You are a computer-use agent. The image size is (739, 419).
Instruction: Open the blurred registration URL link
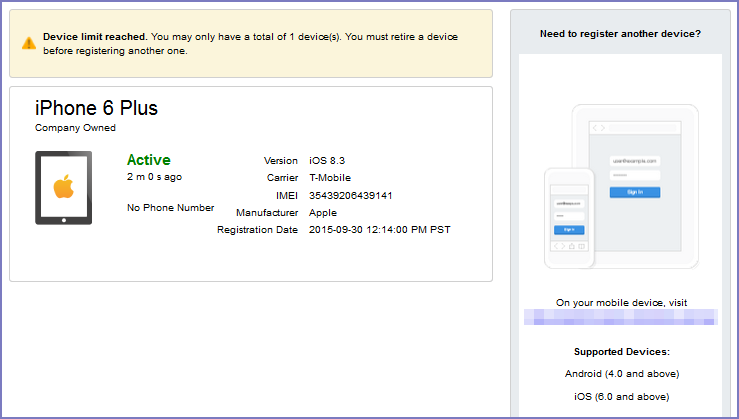point(621,317)
